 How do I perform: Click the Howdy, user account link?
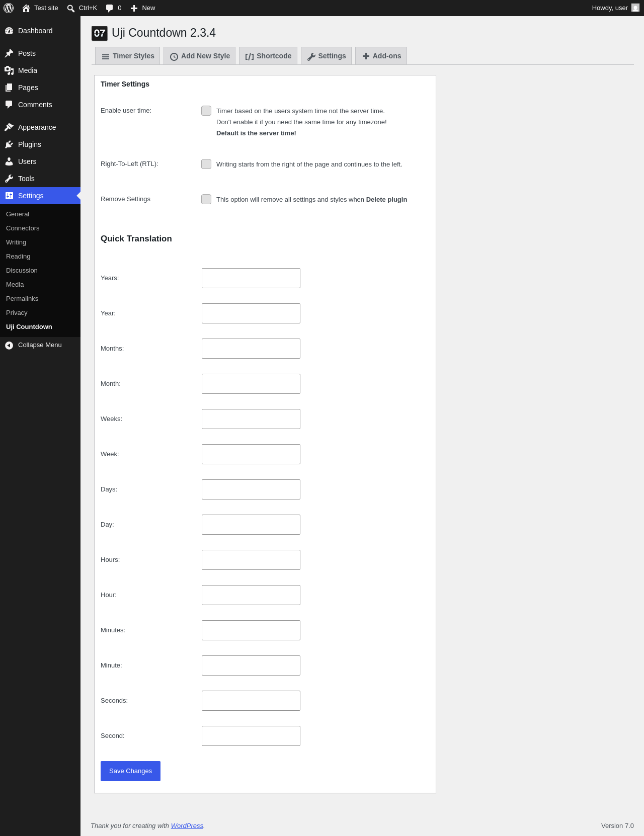tap(615, 8)
